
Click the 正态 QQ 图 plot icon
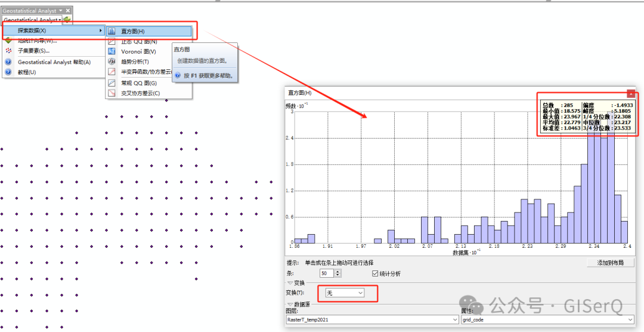point(112,41)
